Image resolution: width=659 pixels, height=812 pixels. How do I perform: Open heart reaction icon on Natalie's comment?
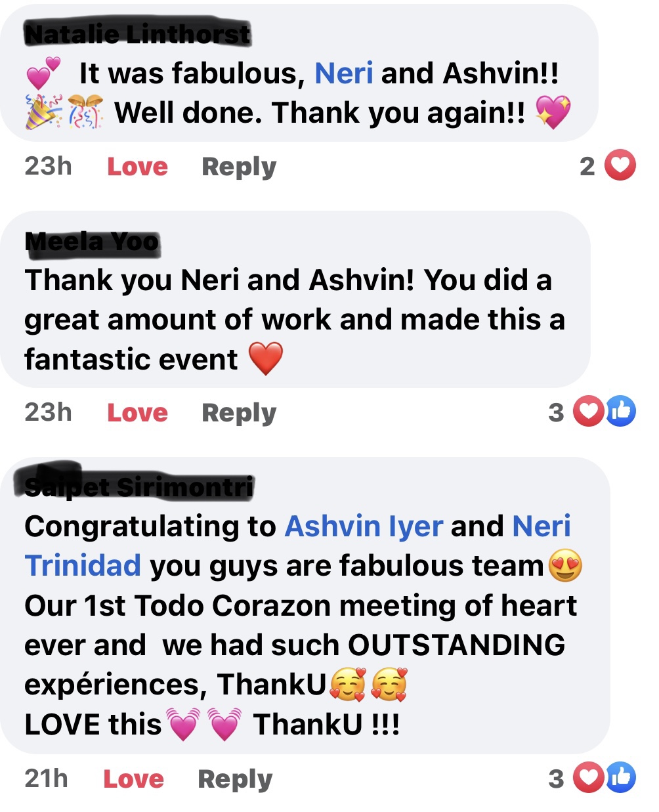point(620,165)
